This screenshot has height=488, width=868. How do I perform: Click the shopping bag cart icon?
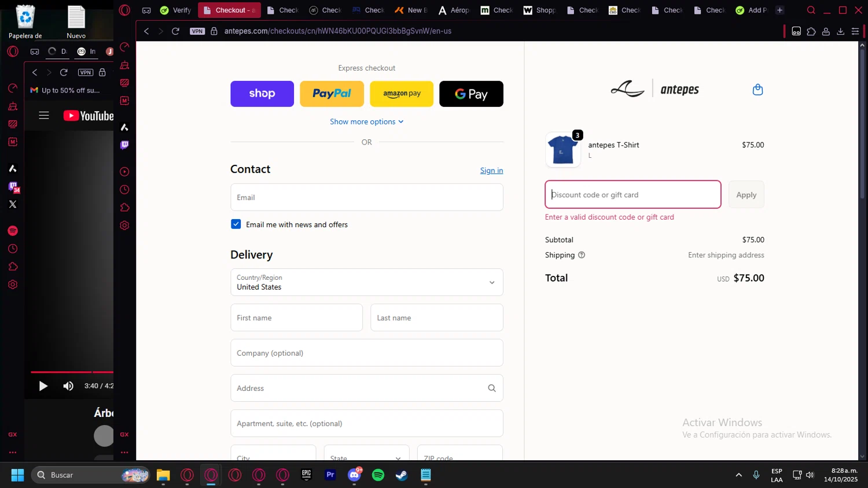click(757, 90)
